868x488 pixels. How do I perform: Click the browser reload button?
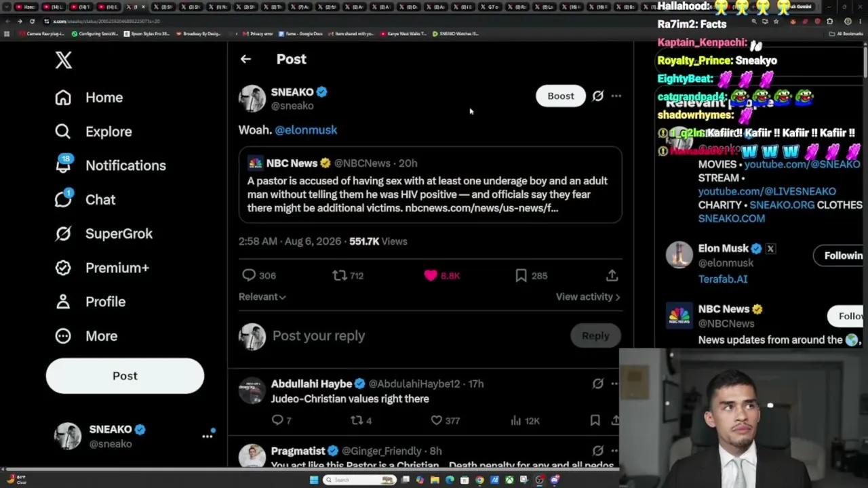point(32,21)
